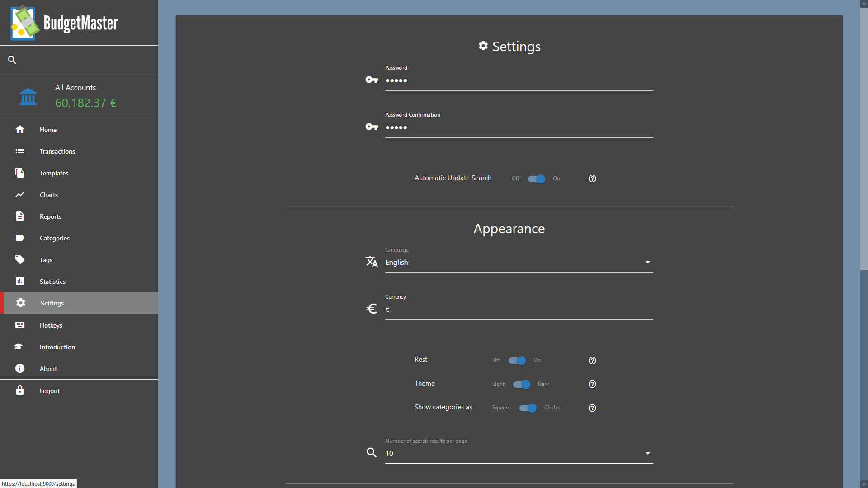The image size is (868, 488).
Task: Click the Introduction graduation cap icon
Action: pos(19,347)
